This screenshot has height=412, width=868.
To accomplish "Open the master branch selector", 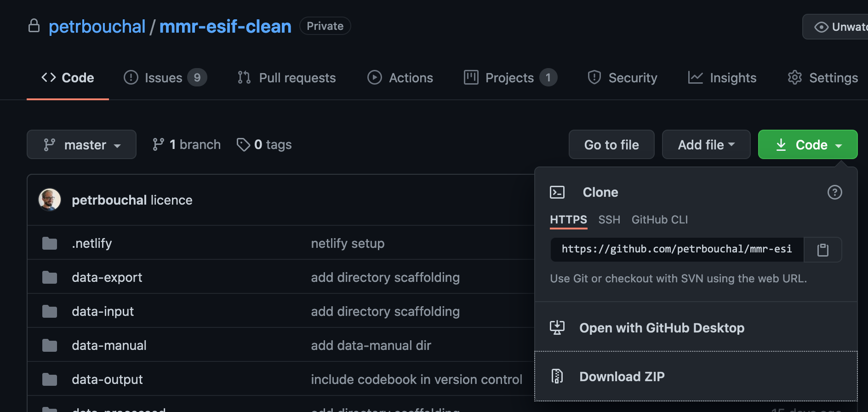I will pos(81,144).
